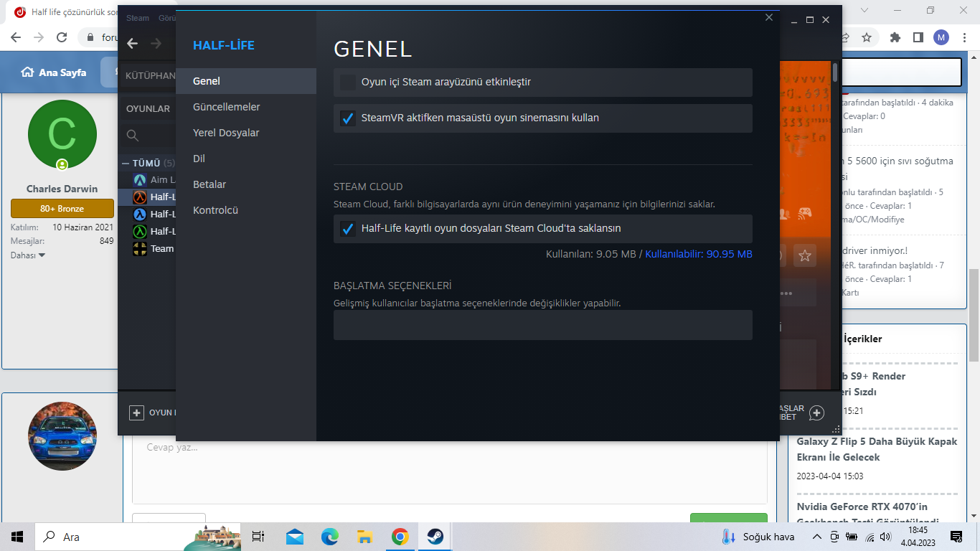Select the Team Fortress game icon
980x551 pixels.
(x=140, y=249)
